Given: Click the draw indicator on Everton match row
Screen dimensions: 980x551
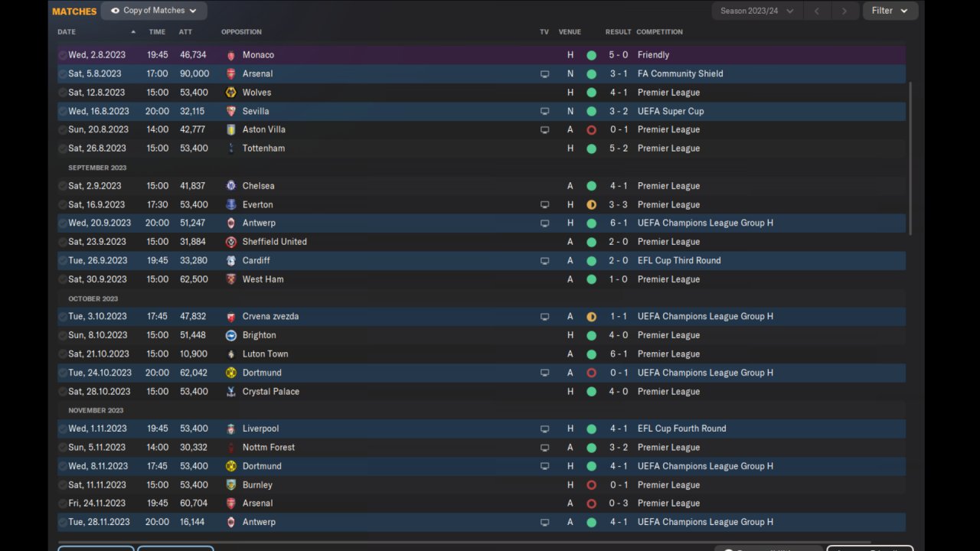Looking at the screenshot, I should (591, 205).
